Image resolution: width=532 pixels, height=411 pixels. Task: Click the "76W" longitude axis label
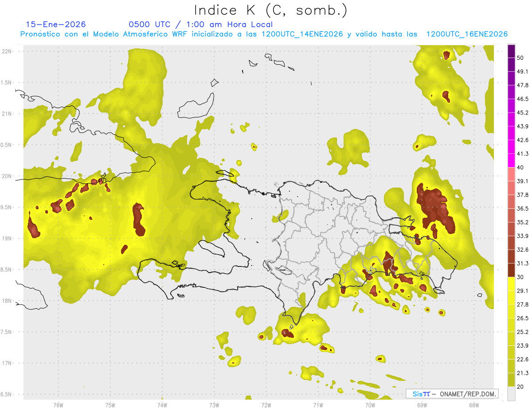point(58,405)
